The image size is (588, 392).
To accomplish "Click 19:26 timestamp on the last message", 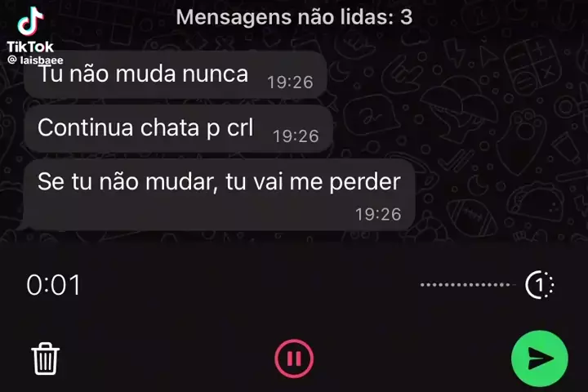I will tap(378, 215).
